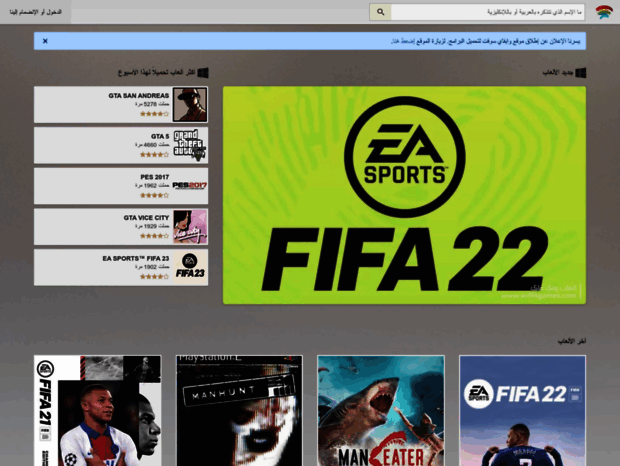Click the EA SPORTS FIFA 23 title
The image size is (620, 466).
pyautogui.click(x=136, y=258)
